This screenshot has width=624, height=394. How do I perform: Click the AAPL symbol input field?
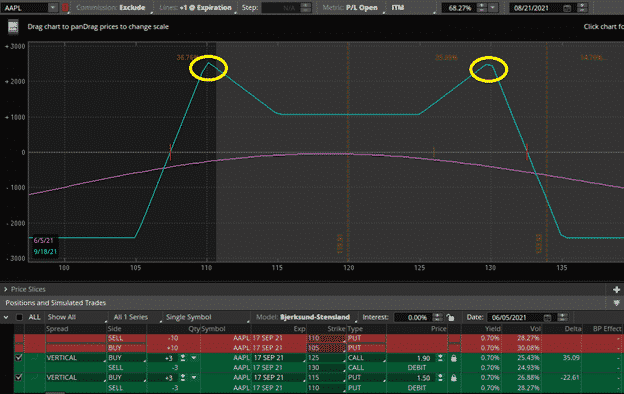click(25, 8)
